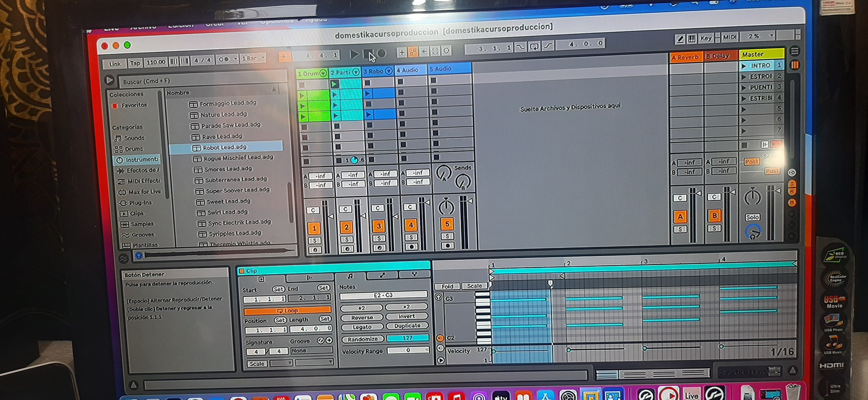Image resolution: width=868 pixels, height=400 pixels.
Task: Click the Randomize button
Action: (363, 339)
